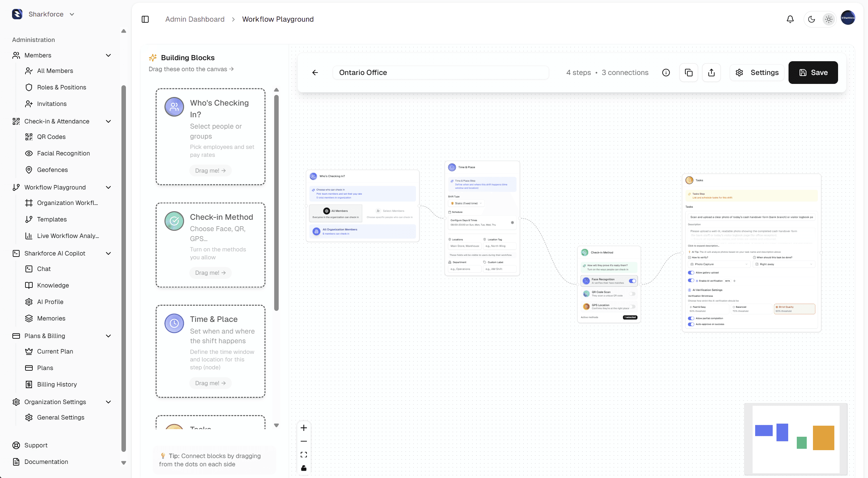Click the Check-in Method building block icon
The height and width of the screenshot is (478, 868).
click(x=174, y=221)
